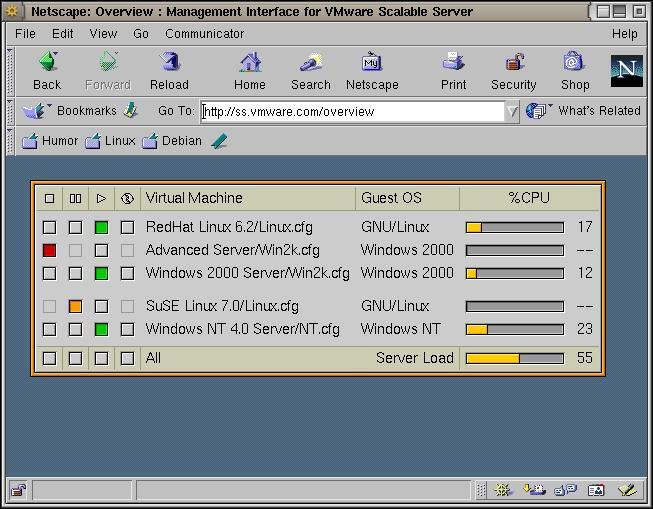Open the Edit menu
This screenshot has width=653, height=509.
click(x=62, y=33)
